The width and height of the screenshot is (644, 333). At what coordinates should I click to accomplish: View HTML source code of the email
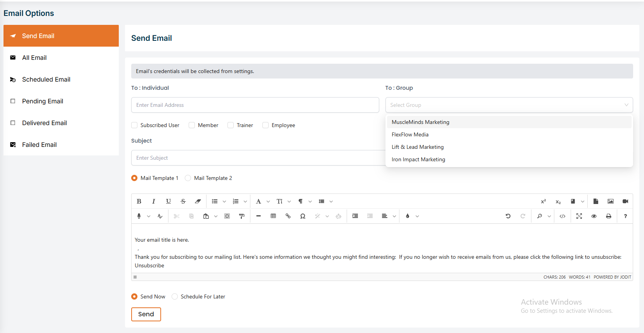click(x=562, y=216)
